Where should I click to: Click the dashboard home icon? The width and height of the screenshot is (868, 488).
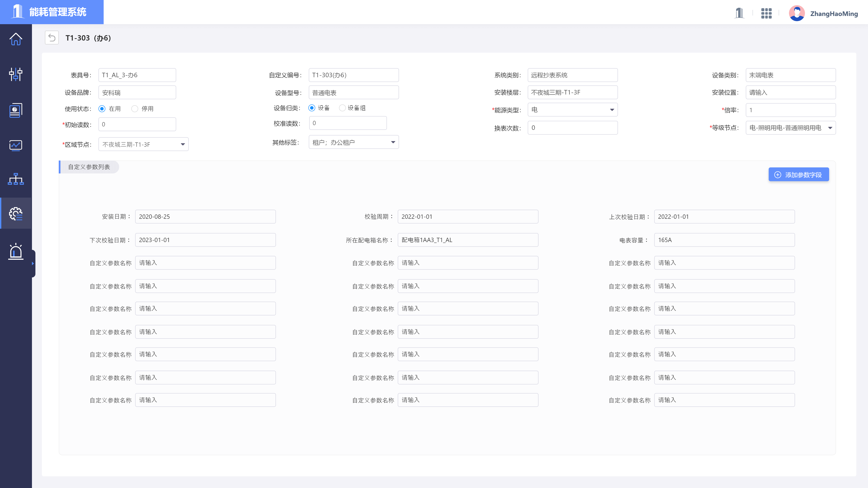(x=16, y=39)
